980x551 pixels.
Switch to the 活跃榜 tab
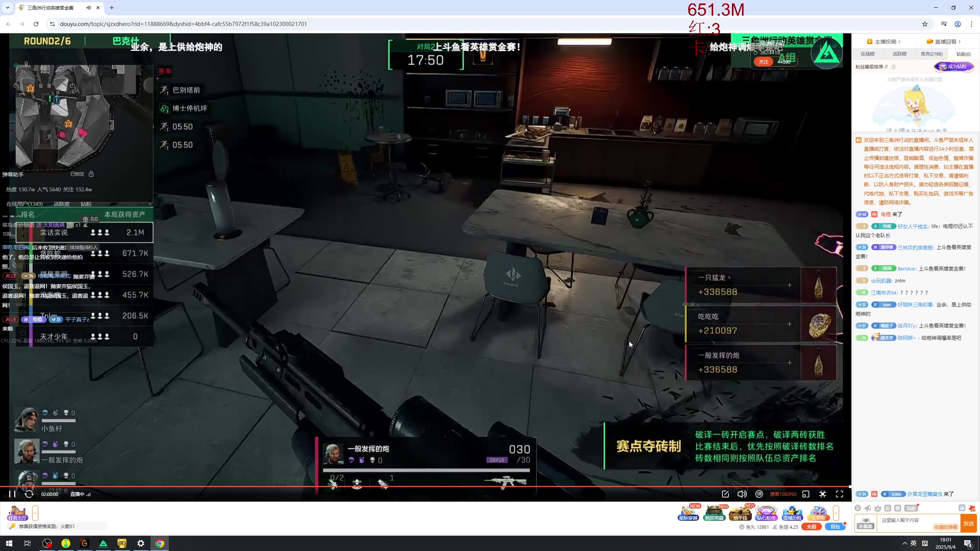pos(900,54)
